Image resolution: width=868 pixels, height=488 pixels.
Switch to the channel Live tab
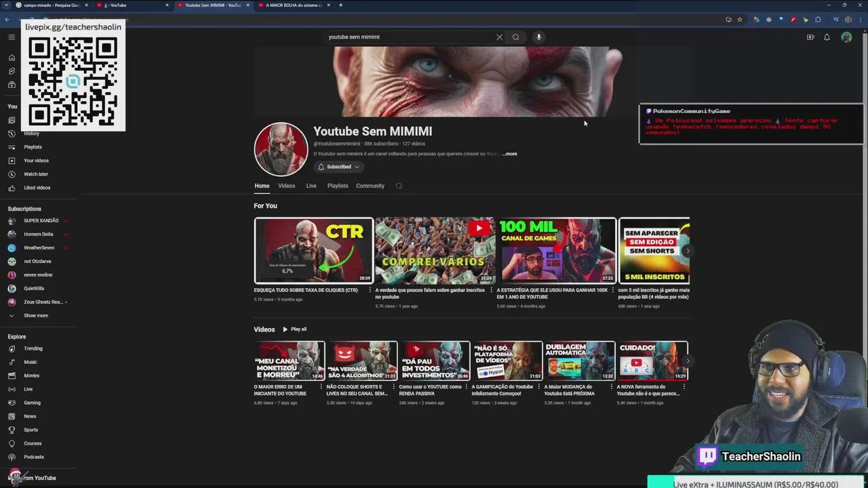[311, 186]
